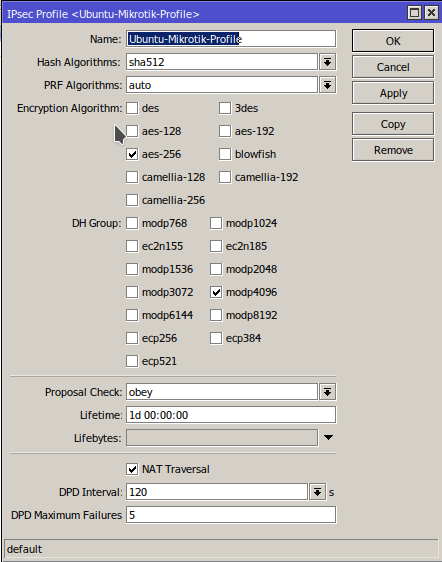This screenshot has width=442, height=562.
Task: Check the ecp521 DH group option
Action: click(132, 361)
